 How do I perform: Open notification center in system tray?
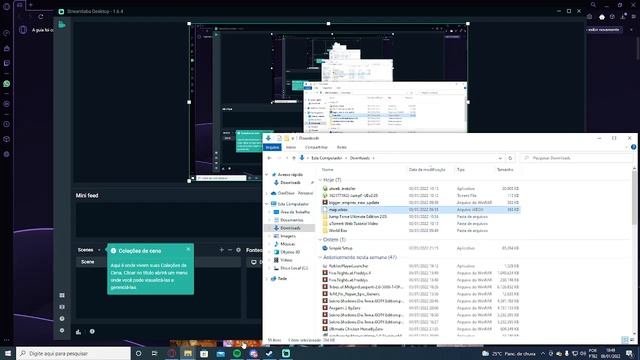(x=630, y=353)
